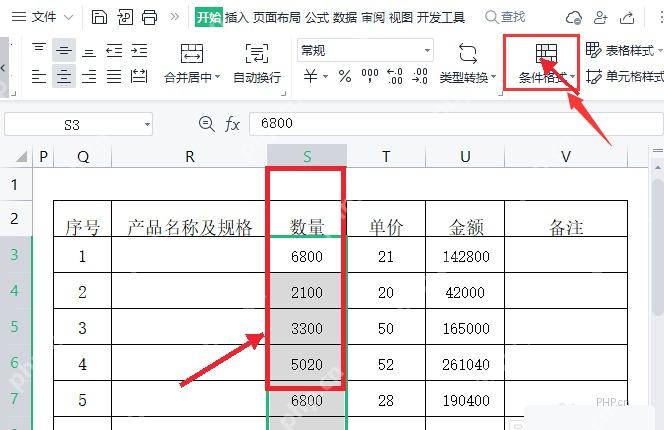The width and height of the screenshot is (664, 430).
Task: Apply percent style
Action: pos(345,77)
